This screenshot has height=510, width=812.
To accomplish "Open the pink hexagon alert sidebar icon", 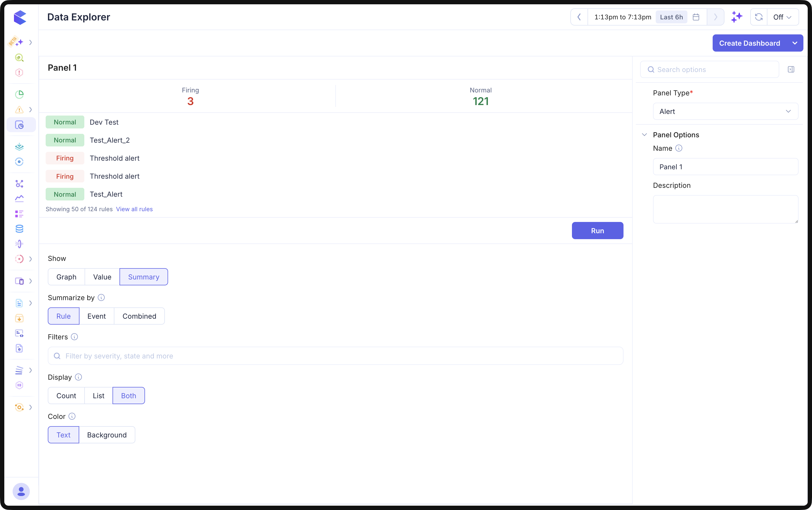I will pyautogui.click(x=19, y=73).
